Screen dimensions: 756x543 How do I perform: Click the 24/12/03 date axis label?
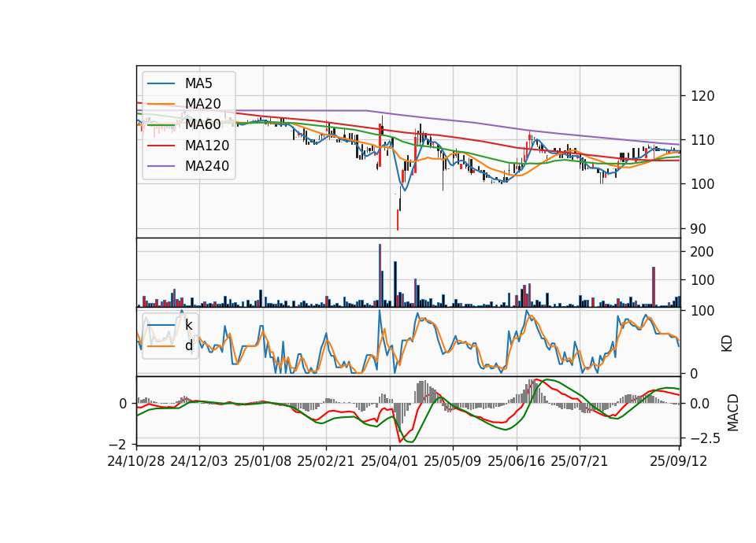[199, 461]
